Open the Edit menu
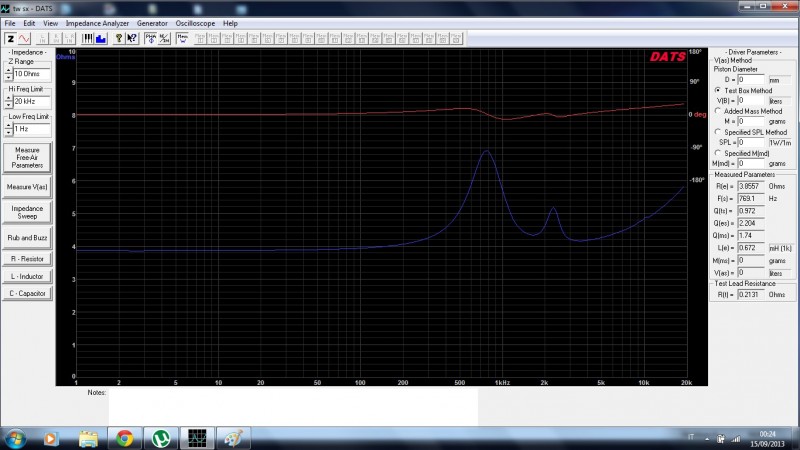The height and width of the screenshot is (450, 800). coord(29,23)
